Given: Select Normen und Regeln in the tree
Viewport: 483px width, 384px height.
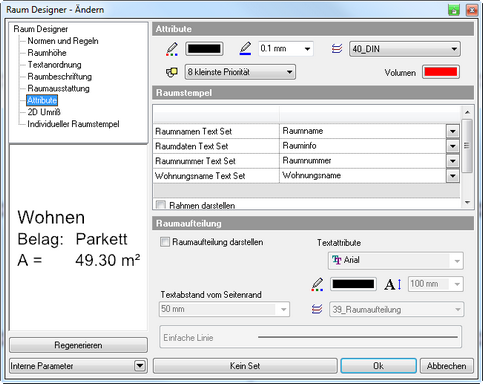Looking at the screenshot, I should point(63,41).
